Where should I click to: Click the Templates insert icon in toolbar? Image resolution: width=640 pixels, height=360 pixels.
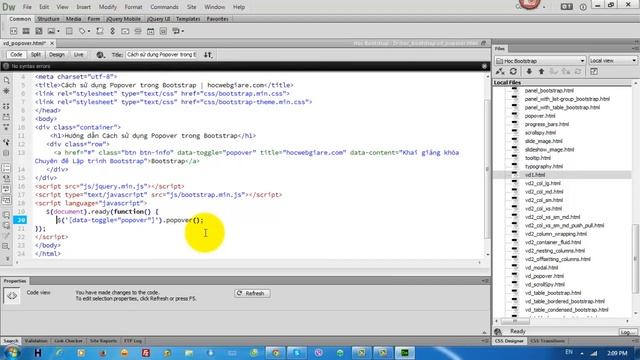176,31
